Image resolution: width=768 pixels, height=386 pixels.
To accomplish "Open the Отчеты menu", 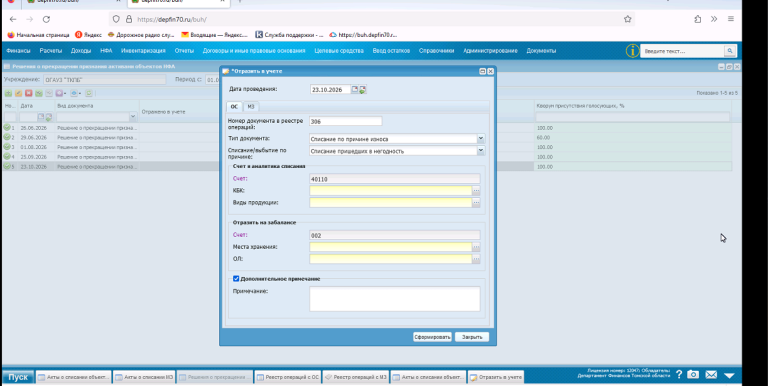I will click(184, 50).
